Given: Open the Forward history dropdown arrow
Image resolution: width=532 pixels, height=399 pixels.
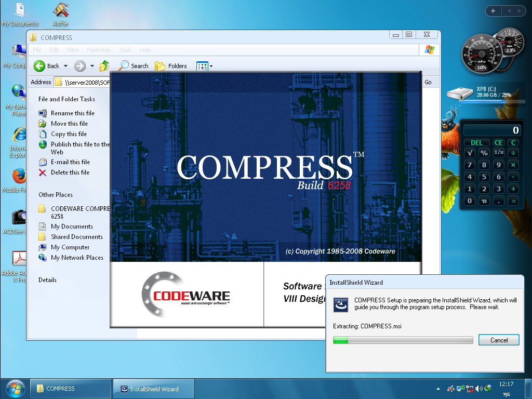Looking at the screenshot, I should [x=92, y=66].
